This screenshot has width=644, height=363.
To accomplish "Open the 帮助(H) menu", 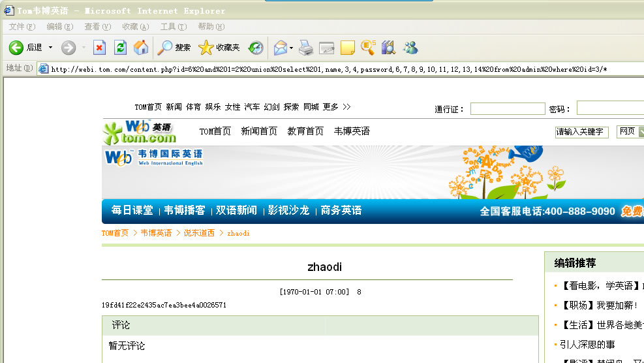I will pos(211,27).
